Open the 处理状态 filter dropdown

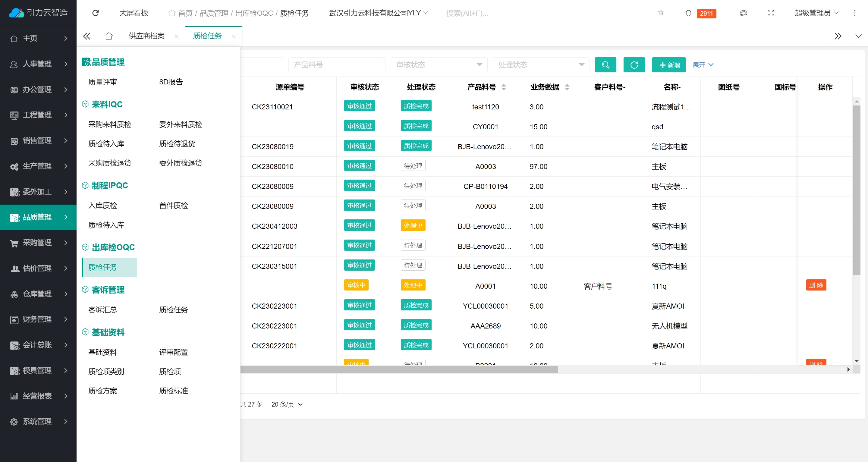click(540, 65)
